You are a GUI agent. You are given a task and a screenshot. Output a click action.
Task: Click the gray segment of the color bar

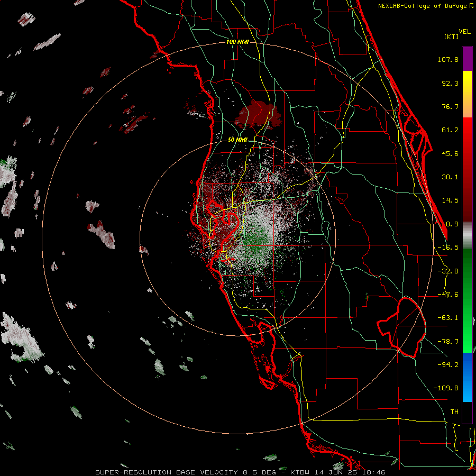(467, 235)
